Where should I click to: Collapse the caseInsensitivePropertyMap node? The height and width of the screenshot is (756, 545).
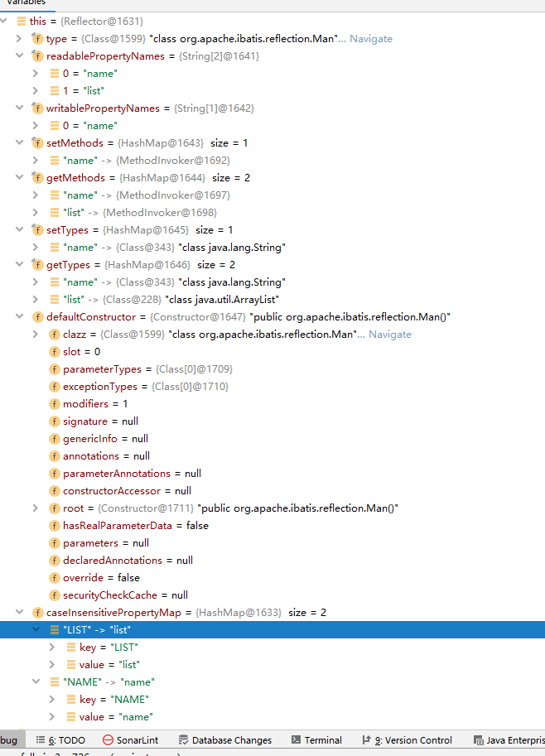click(x=19, y=612)
